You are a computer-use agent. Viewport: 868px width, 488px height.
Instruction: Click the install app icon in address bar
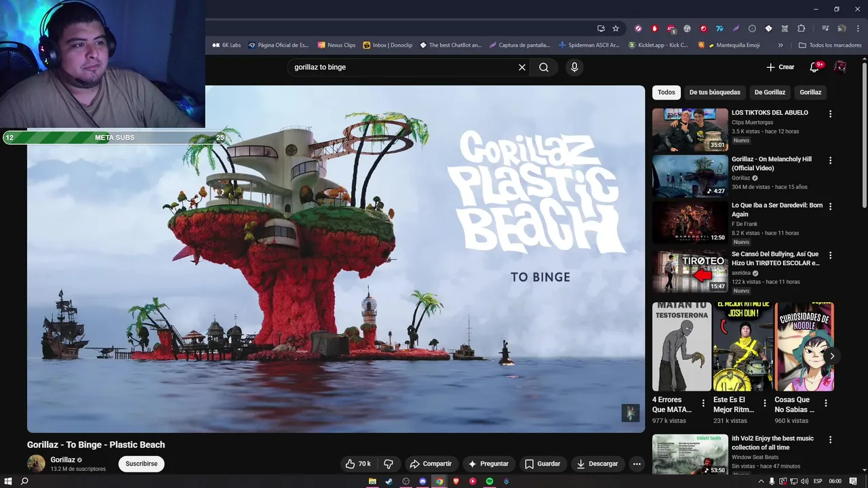coord(601,28)
